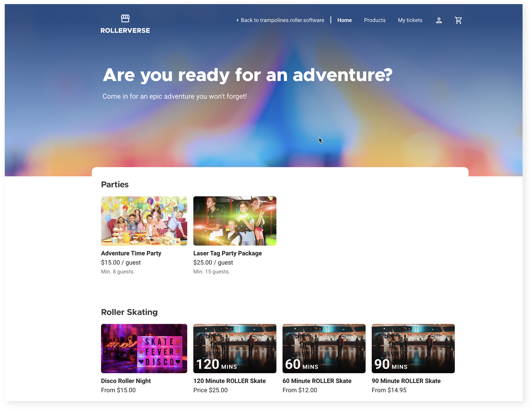Image resolution: width=532 pixels, height=411 pixels.
Task: Open the Products menu item
Action: coord(375,20)
